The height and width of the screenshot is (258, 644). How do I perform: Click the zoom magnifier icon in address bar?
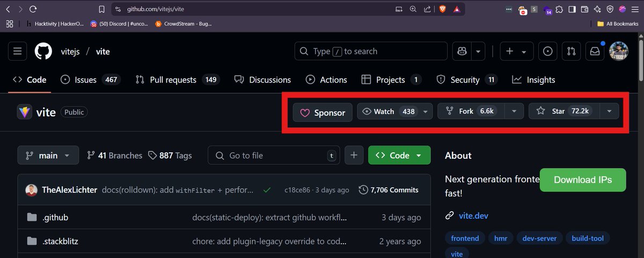pos(413,9)
